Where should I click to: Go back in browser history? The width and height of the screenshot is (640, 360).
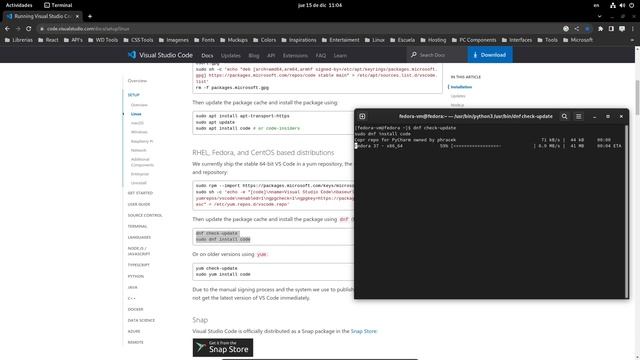7,29
